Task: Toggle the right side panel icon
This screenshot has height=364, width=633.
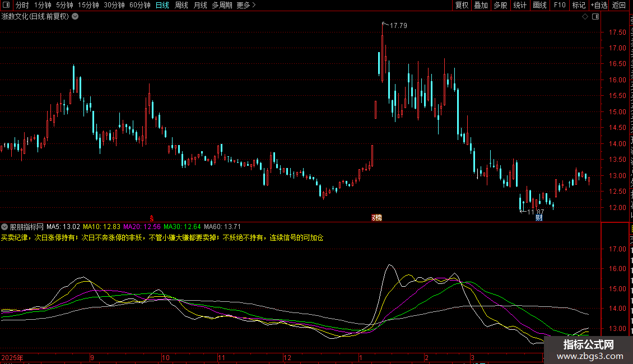Action: tap(595, 17)
